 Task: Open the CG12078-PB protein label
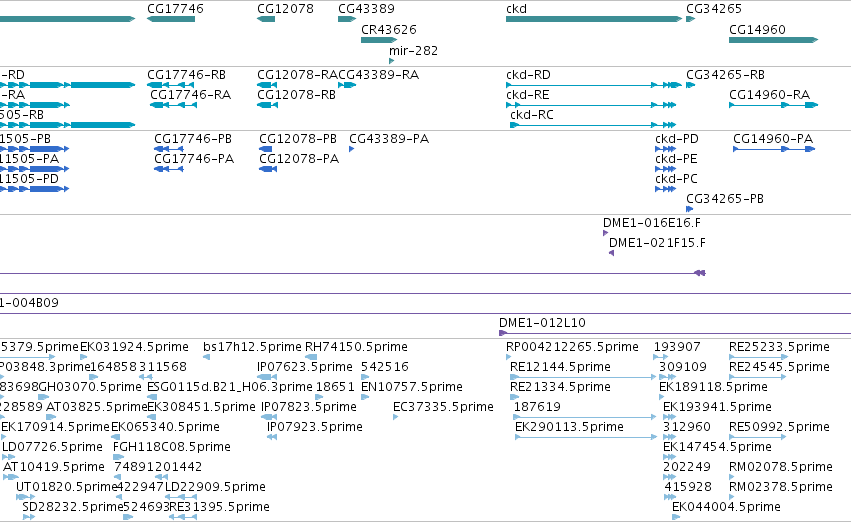tap(297, 138)
